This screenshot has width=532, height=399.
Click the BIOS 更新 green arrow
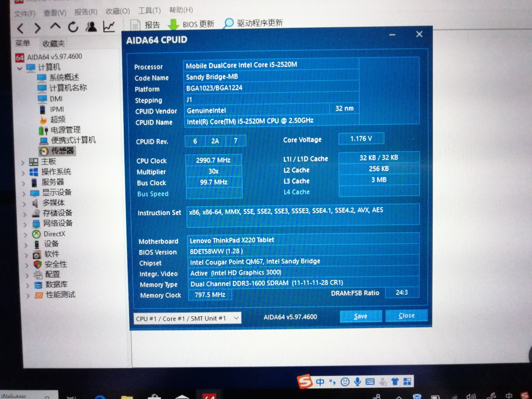click(x=173, y=24)
